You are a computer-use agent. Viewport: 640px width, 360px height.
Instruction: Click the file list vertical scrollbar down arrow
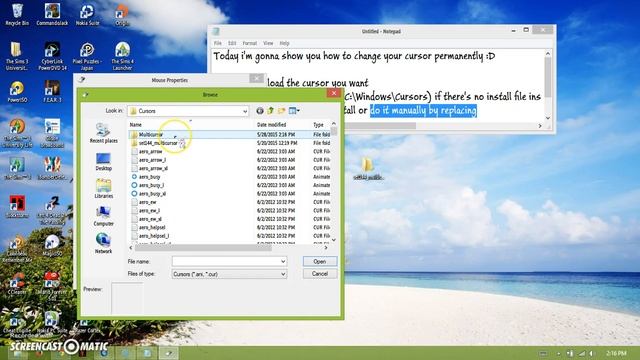point(334,240)
